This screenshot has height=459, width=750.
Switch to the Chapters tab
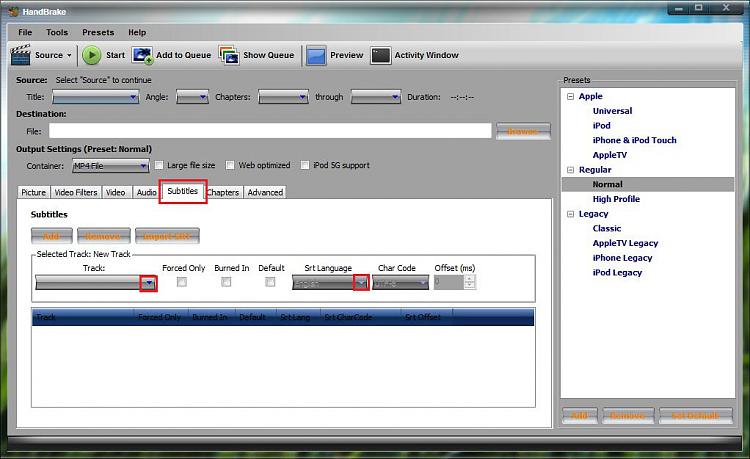pyautogui.click(x=223, y=192)
